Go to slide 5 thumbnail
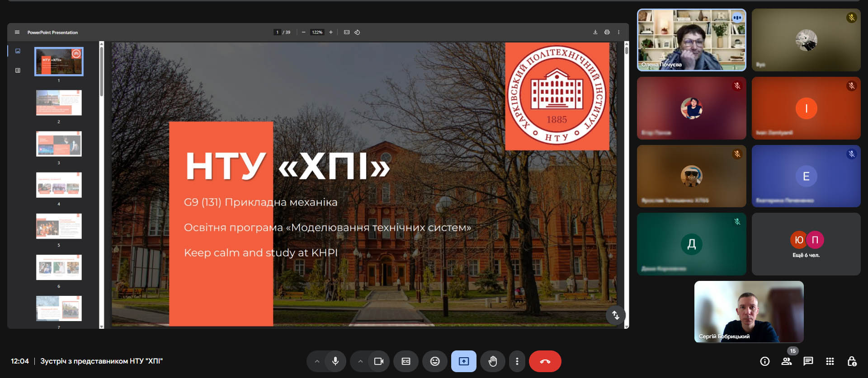 click(59, 226)
